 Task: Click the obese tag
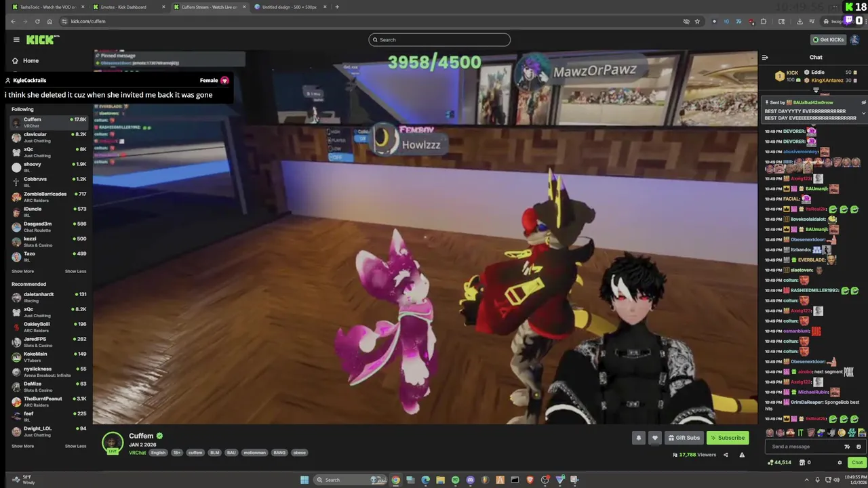(x=299, y=453)
